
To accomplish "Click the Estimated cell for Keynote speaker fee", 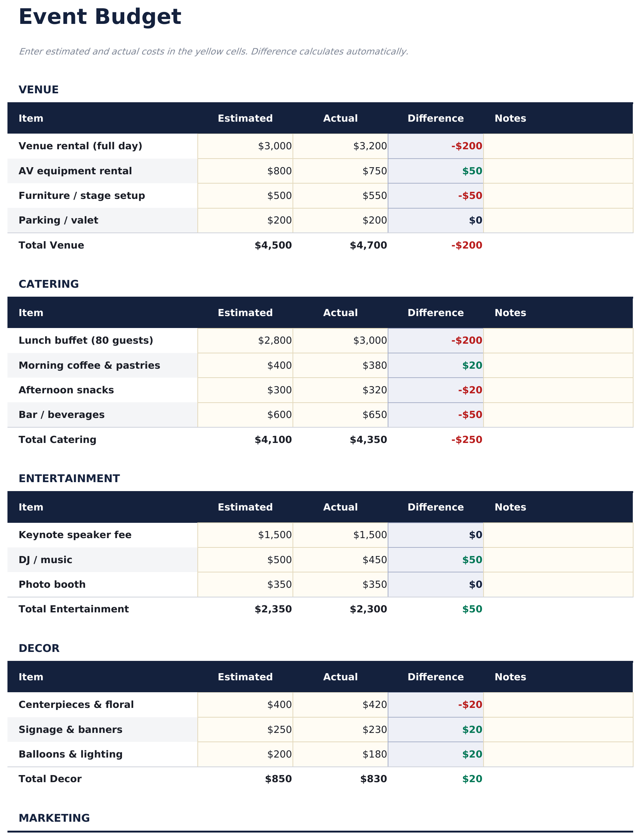I will click(245, 535).
